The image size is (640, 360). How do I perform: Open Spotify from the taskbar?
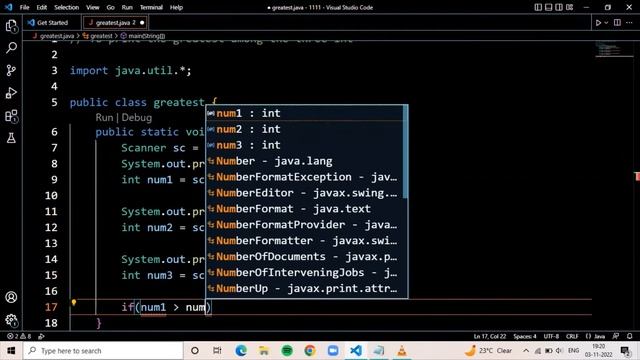tap(287, 351)
